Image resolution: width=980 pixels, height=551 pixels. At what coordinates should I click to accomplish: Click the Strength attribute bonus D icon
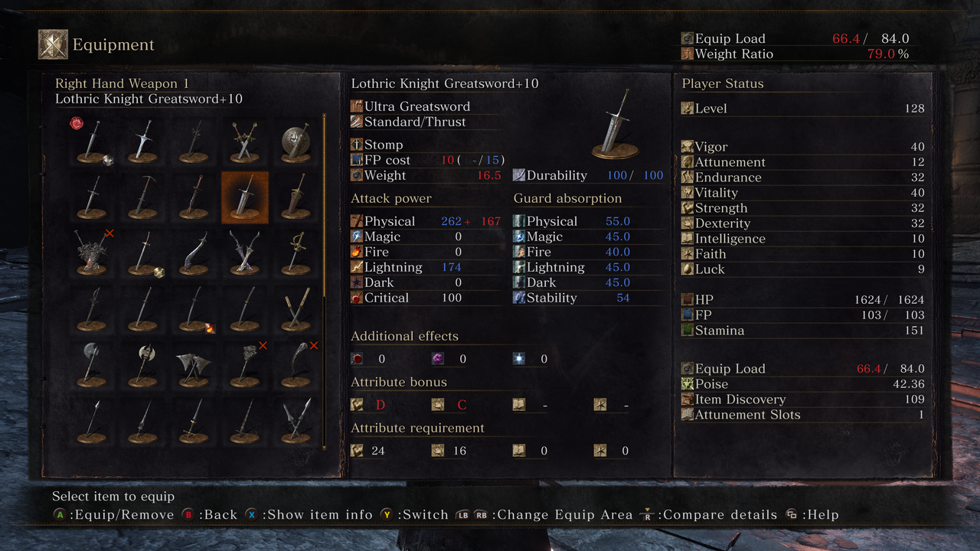click(358, 405)
